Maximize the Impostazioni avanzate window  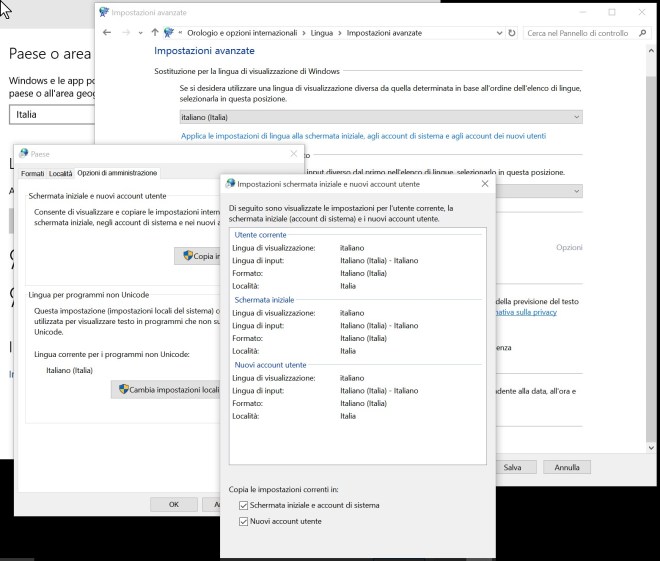(x=612, y=12)
